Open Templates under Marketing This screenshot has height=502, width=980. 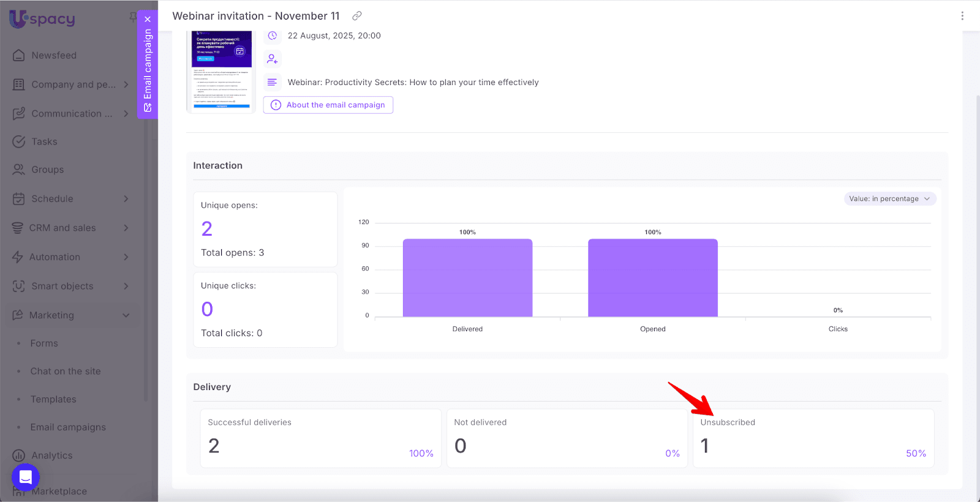53,399
